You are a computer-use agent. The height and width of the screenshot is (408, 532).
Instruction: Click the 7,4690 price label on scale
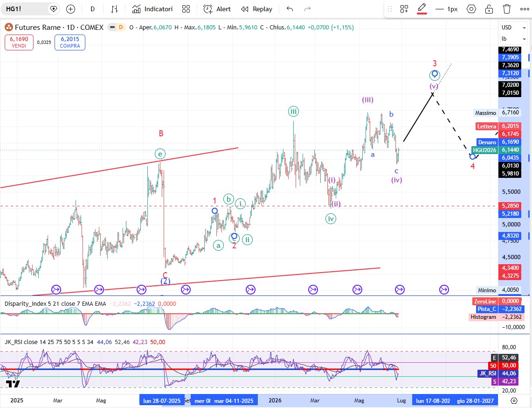[510, 49]
